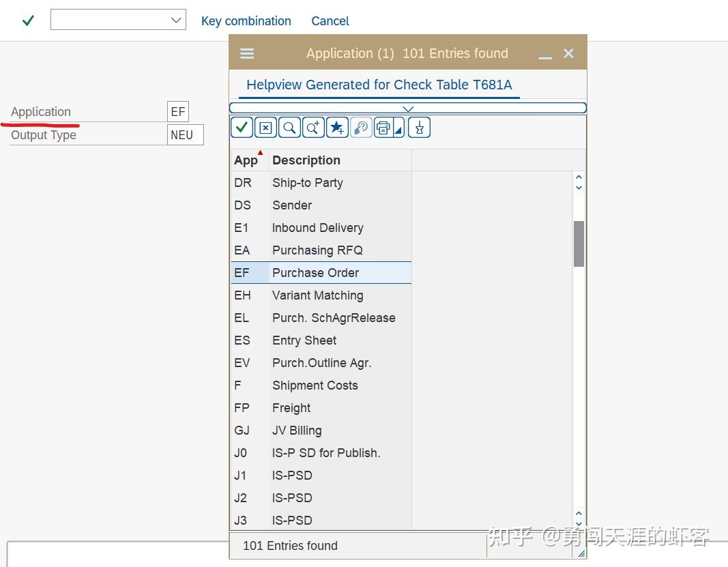Open the Print icon in the dialog toolbar
Viewport: 728px width, 567px height.
[x=383, y=127]
